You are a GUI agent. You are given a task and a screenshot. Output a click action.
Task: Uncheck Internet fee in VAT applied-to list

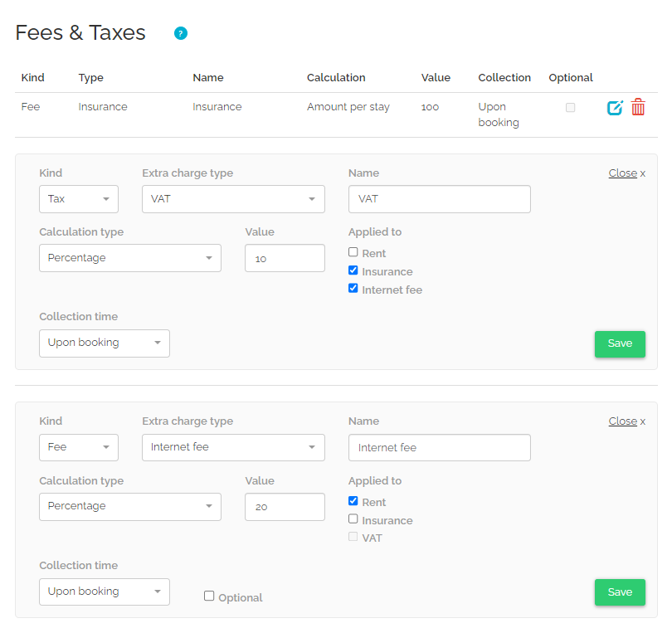point(353,289)
